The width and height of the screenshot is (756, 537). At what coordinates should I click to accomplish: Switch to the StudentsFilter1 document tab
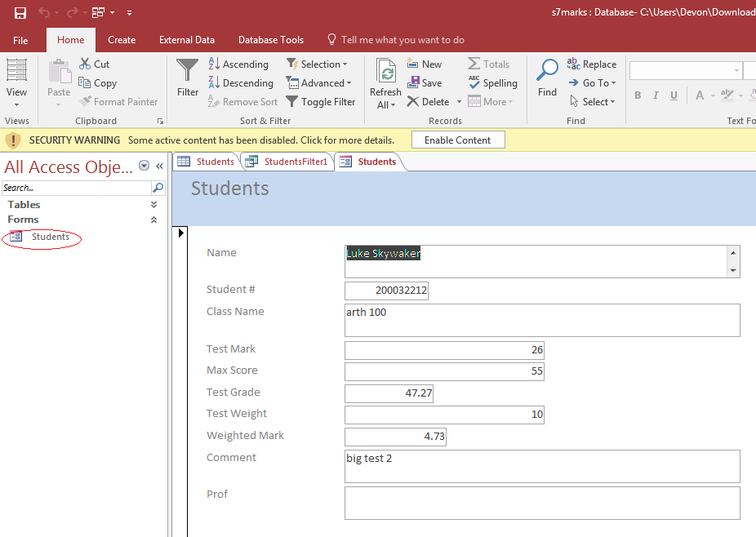click(287, 162)
